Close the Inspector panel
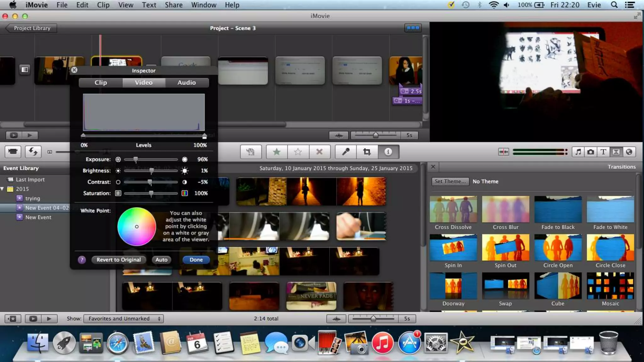This screenshot has width=644, height=362. pyautogui.click(x=74, y=70)
